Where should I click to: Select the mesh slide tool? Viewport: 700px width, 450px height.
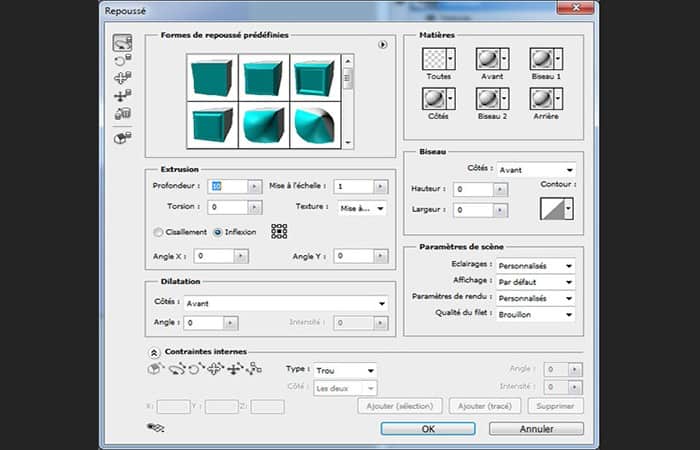[122, 96]
